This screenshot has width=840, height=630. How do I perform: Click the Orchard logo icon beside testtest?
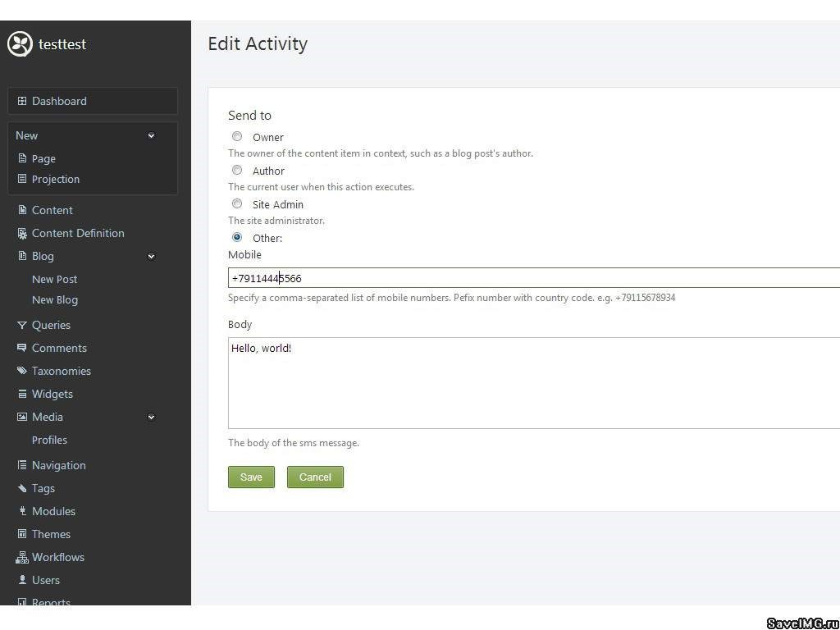pos(20,44)
